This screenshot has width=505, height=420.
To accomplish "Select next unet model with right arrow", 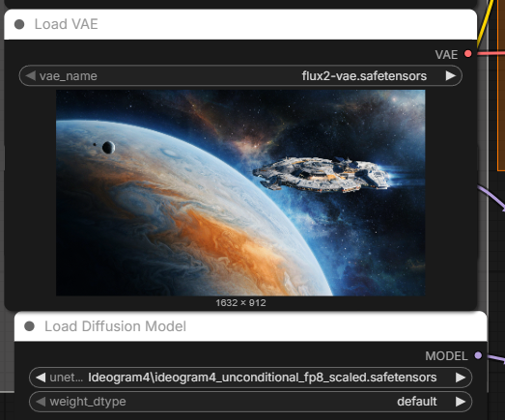I will tap(461, 378).
